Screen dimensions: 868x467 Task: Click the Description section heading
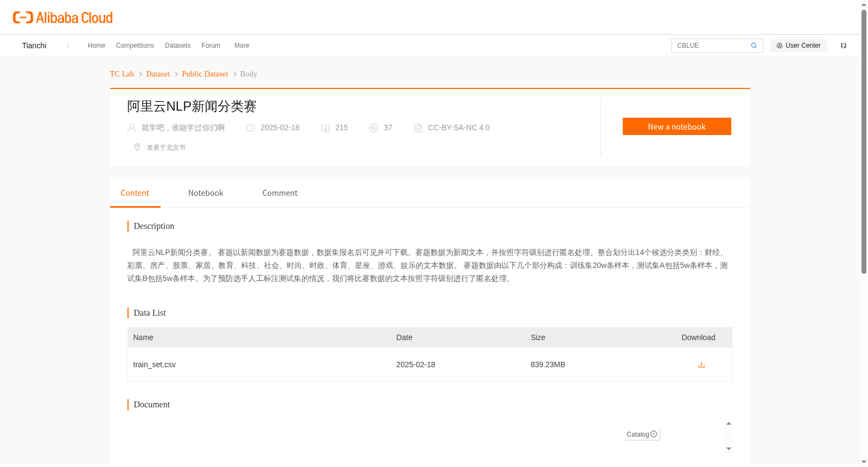coord(154,226)
